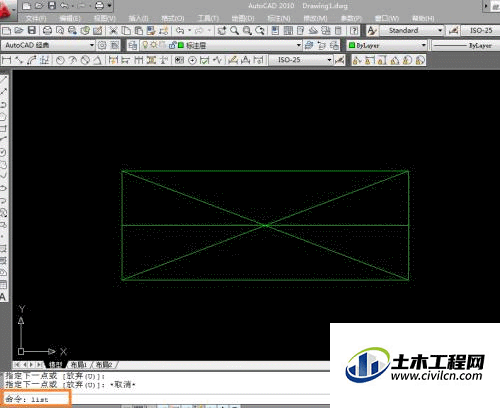Open the 格式(O) menu

[x=173, y=18]
